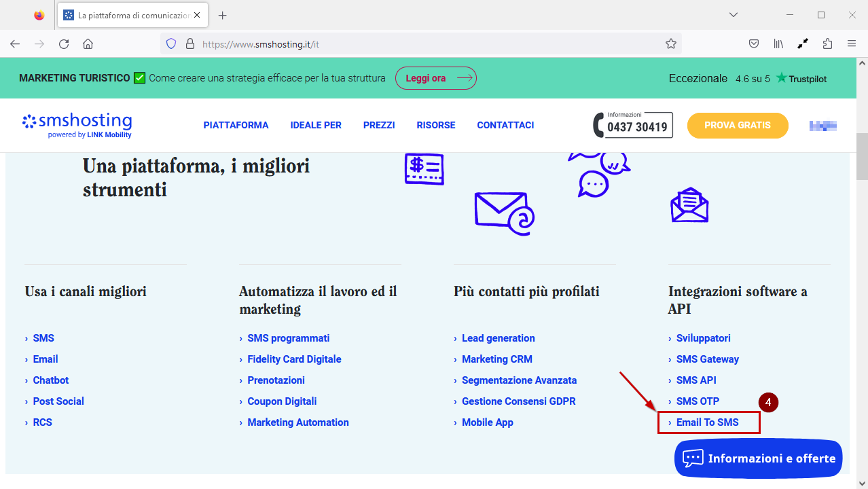This screenshot has height=489, width=868.
Task: Open the SMS programmati link
Action: (x=289, y=338)
